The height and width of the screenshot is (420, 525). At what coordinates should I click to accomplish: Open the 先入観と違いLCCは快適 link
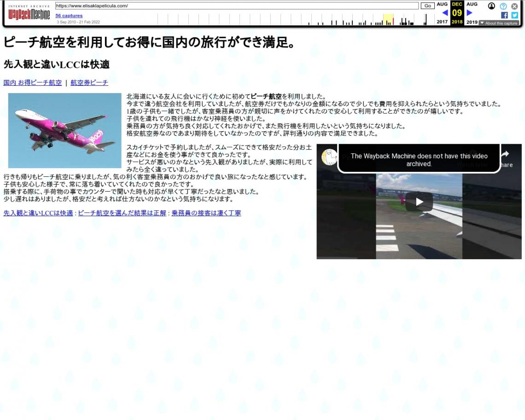point(38,213)
